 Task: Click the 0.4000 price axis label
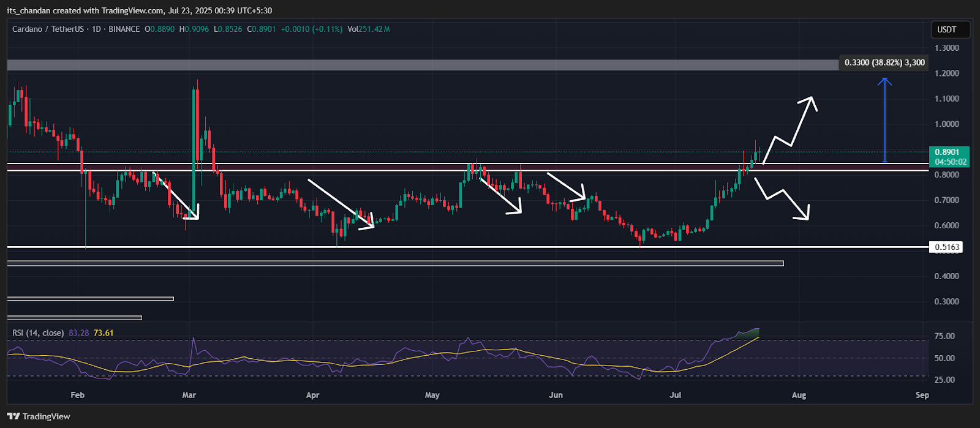coord(947,276)
